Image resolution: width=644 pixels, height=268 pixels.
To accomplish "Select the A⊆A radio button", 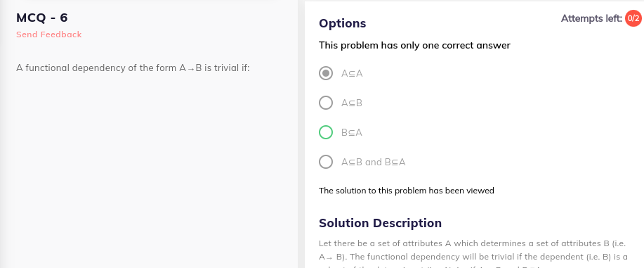I will (326, 74).
